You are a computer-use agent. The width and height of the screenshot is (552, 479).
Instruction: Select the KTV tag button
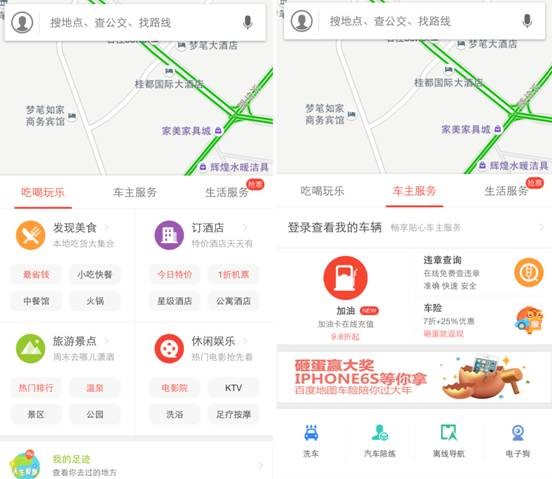[233, 388]
